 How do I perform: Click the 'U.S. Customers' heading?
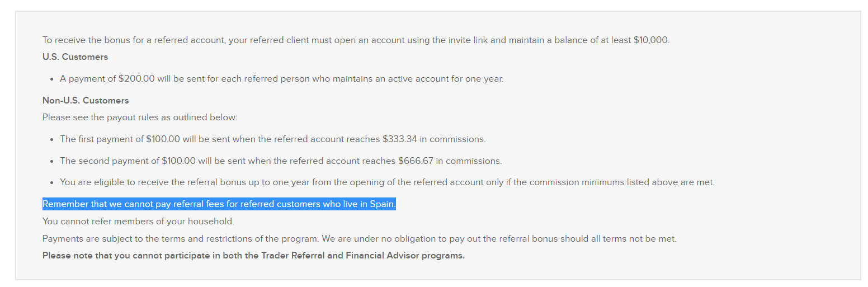pyautogui.click(x=75, y=57)
